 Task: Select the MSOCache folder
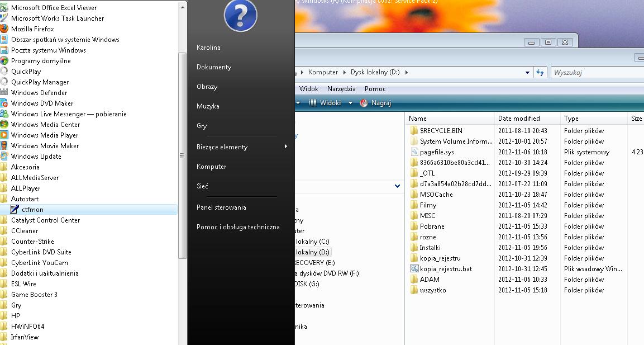[436, 195]
